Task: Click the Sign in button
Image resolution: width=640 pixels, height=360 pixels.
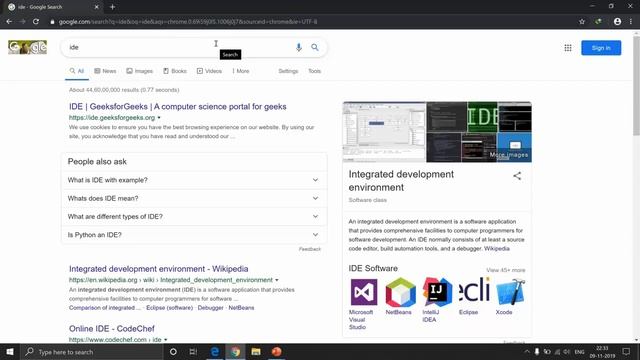Action: point(601,48)
